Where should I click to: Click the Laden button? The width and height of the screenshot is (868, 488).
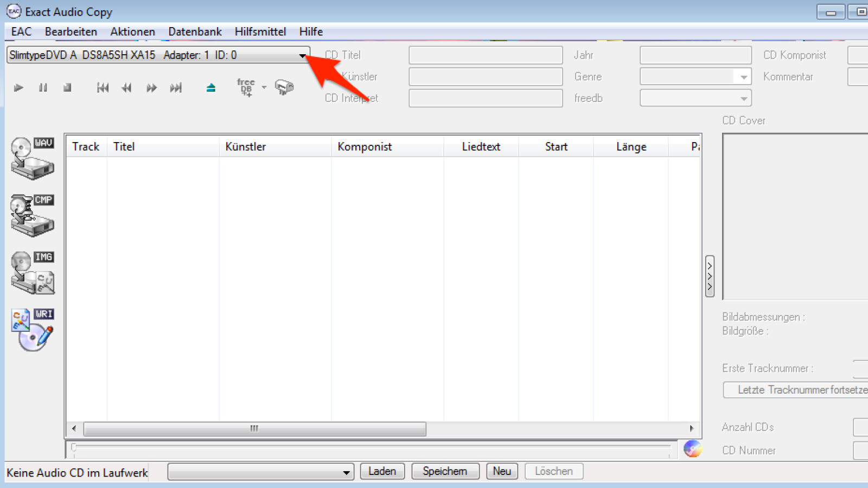(382, 471)
